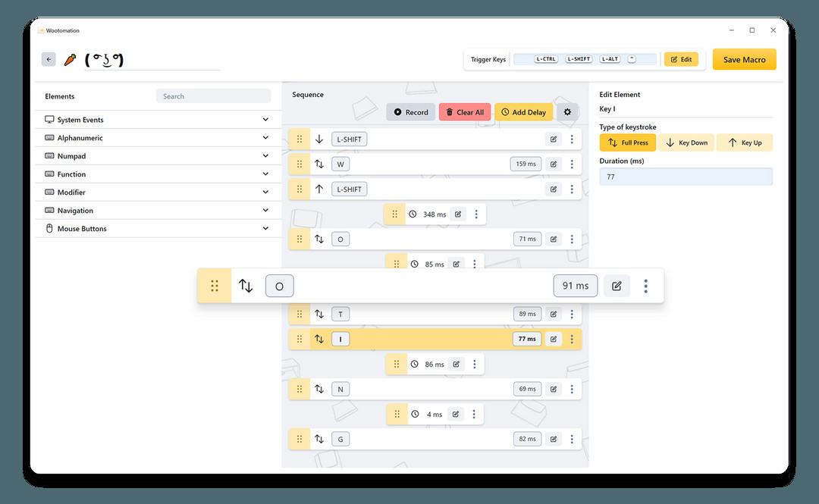819x504 pixels.
Task: Click the Duration (ms) input field
Action: point(686,177)
